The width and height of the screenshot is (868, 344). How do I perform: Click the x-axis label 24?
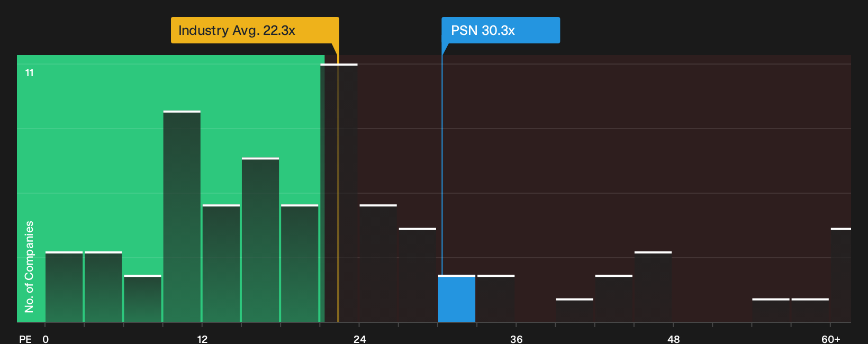tap(360, 339)
